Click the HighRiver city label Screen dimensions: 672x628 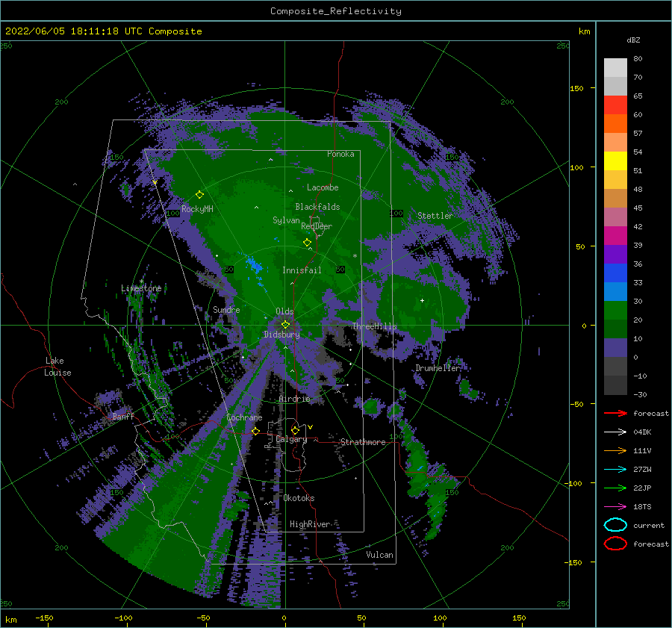310,524
